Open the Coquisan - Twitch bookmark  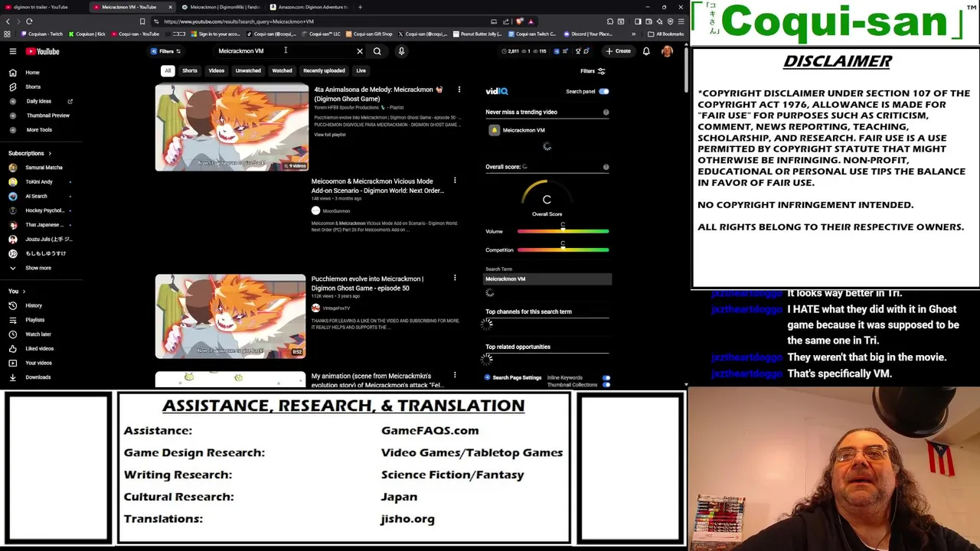(x=42, y=34)
